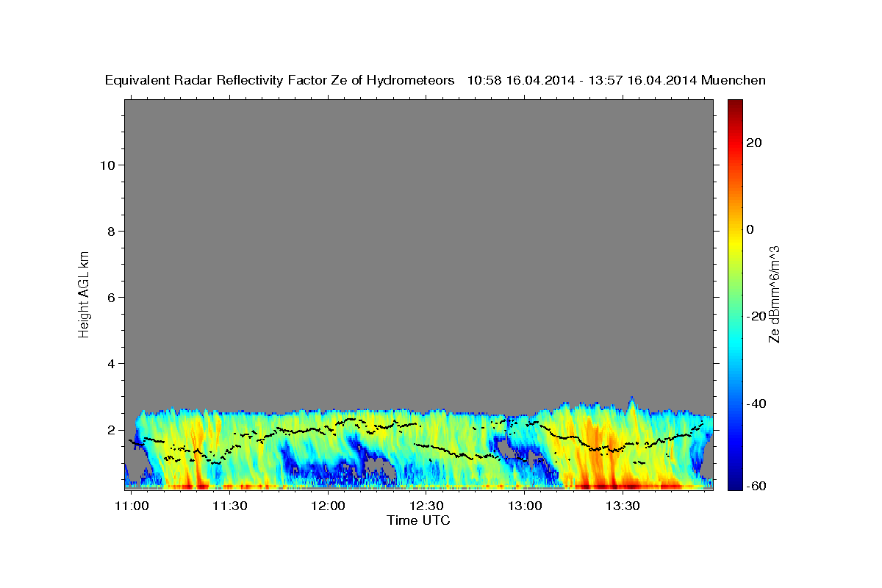Viewport: 882px width, 588px height.
Task: Click the height tick label 6
Action: point(110,297)
